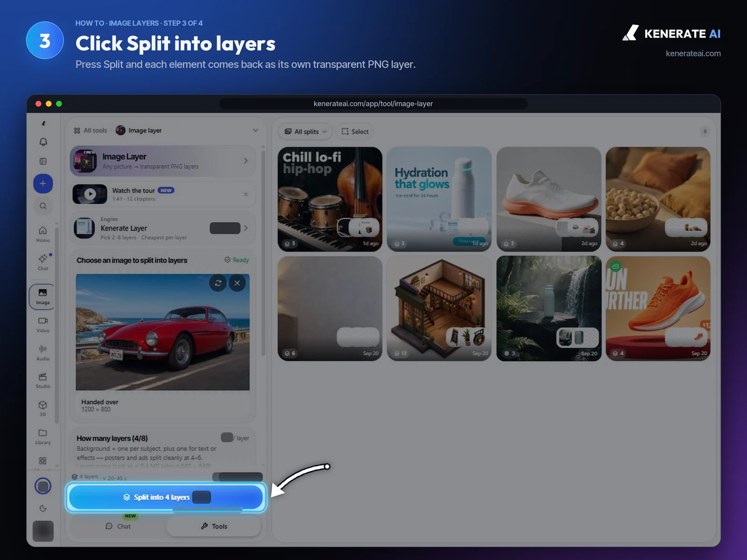Toggle dark mode moon icon

(43, 508)
